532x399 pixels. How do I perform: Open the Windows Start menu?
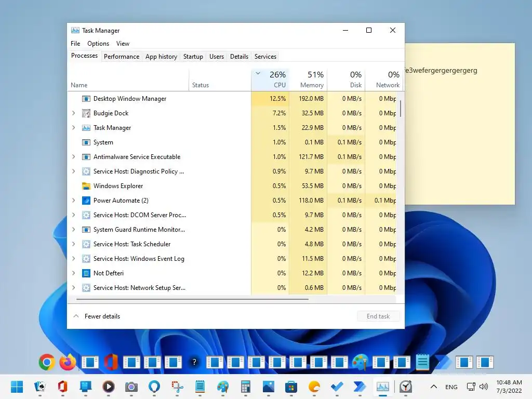coord(17,387)
